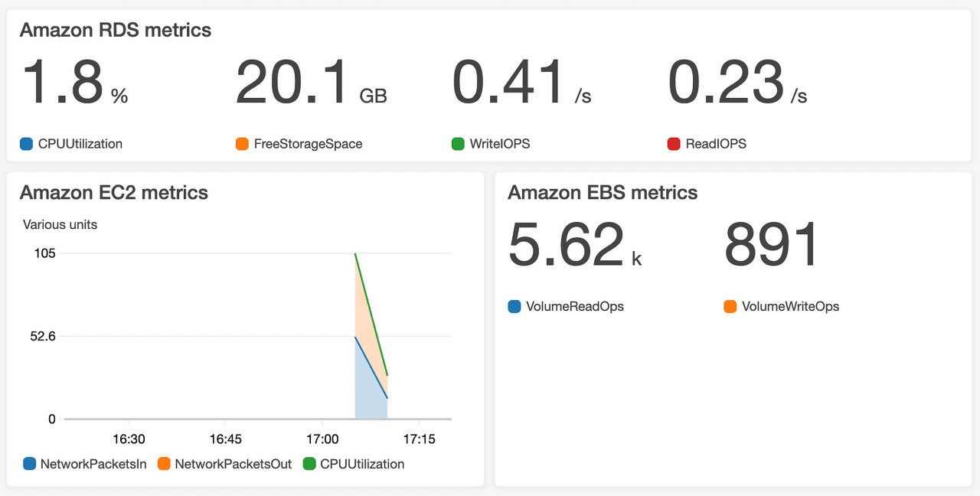The image size is (980, 496).
Task: Click the blue VolumeReadOps legend icon
Action: coord(513,306)
